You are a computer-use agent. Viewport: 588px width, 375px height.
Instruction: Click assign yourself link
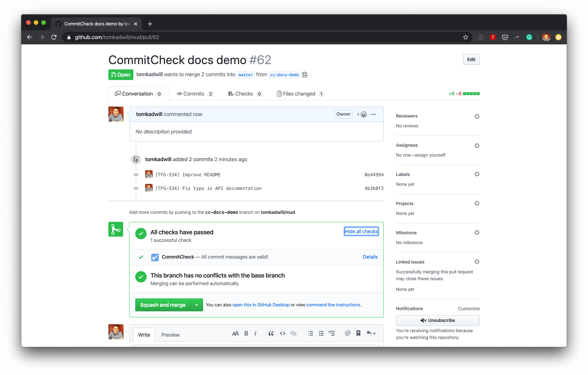[430, 155]
